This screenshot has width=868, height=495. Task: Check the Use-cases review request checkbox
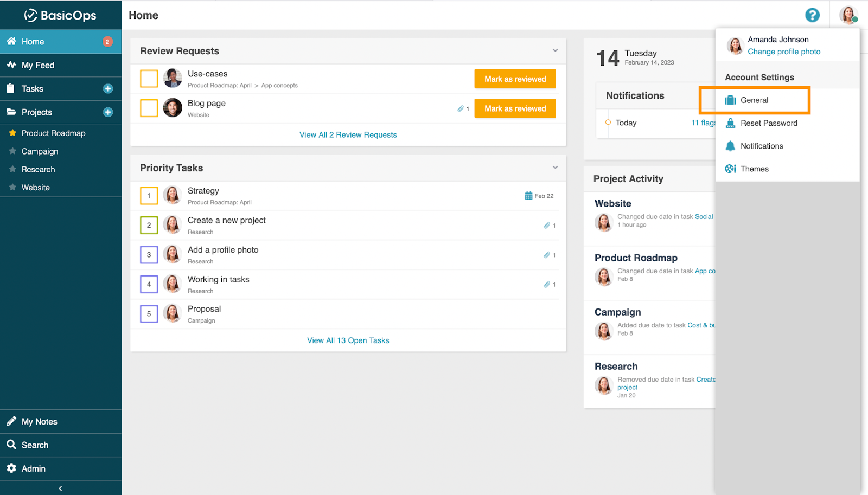point(149,79)
